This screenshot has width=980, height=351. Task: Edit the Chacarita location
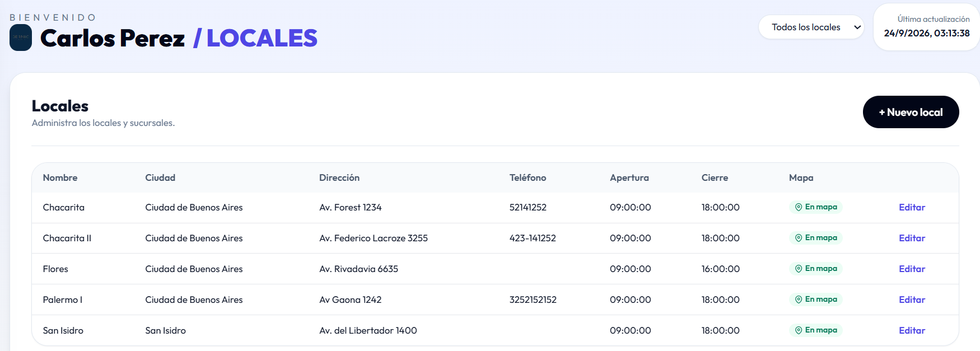912,207
